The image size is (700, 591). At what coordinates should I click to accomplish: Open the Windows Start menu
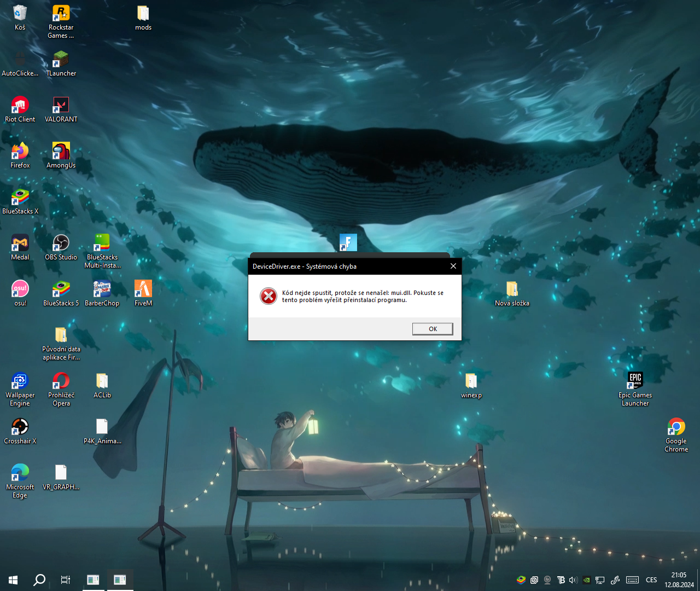coord(13,580)
